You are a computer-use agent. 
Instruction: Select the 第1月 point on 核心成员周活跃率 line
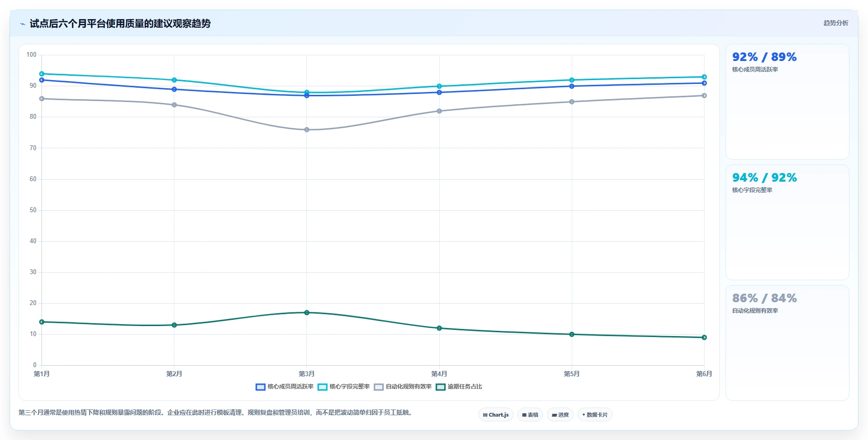point(42,80)
